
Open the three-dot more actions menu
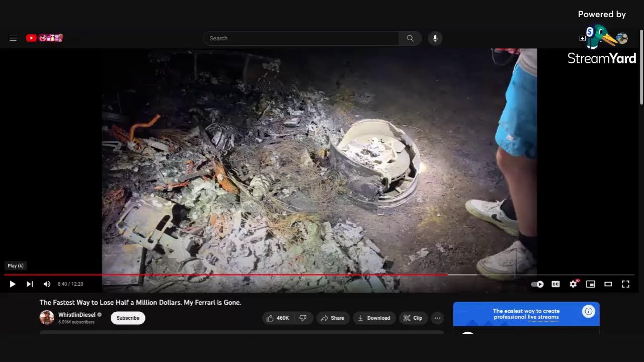click(x=438, y=318)
